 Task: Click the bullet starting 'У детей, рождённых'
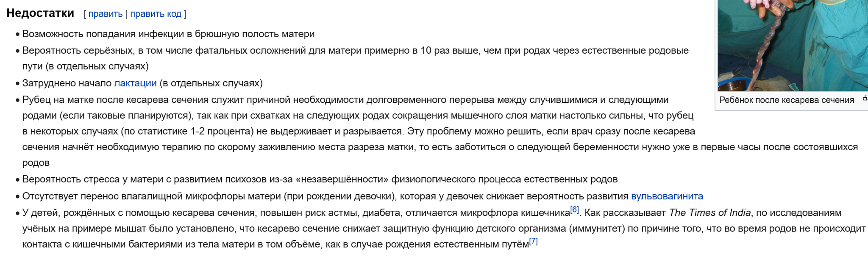tap(296, 213)
